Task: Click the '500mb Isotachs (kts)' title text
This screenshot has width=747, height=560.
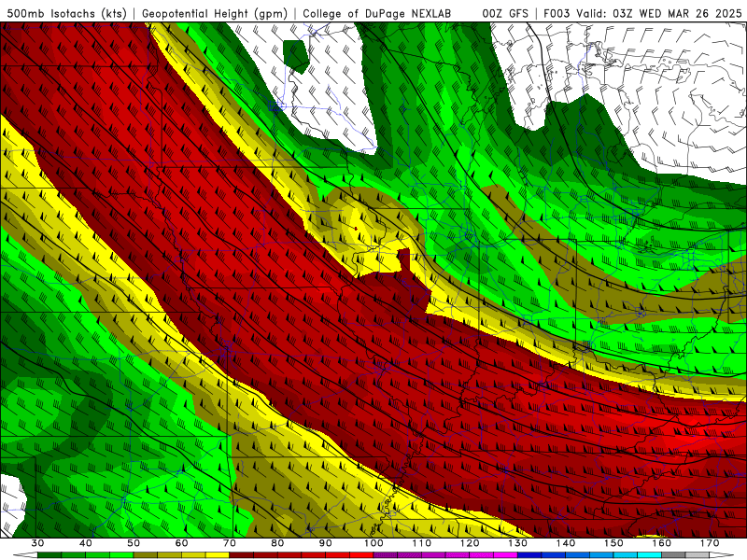Action: point(66,13)
